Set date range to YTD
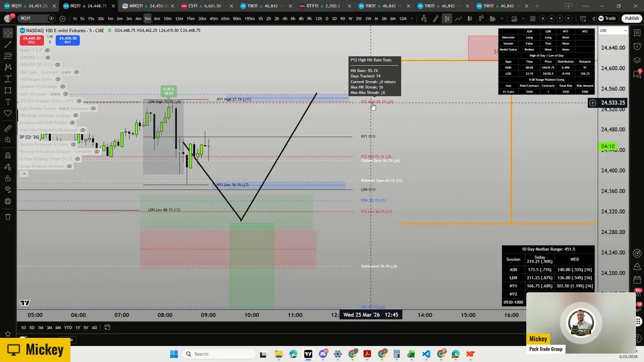The width and height of the screenshot is (644, 362). pos(68,328)
